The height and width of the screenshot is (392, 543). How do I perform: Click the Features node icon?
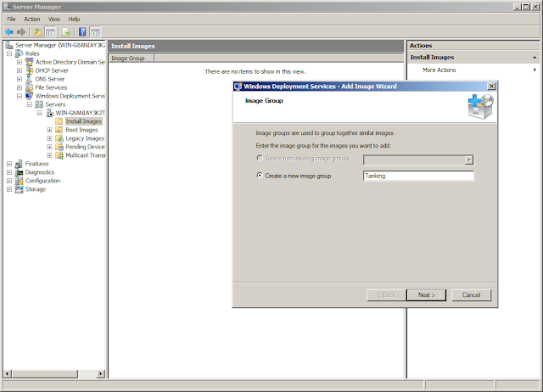(x=20, y=164)
